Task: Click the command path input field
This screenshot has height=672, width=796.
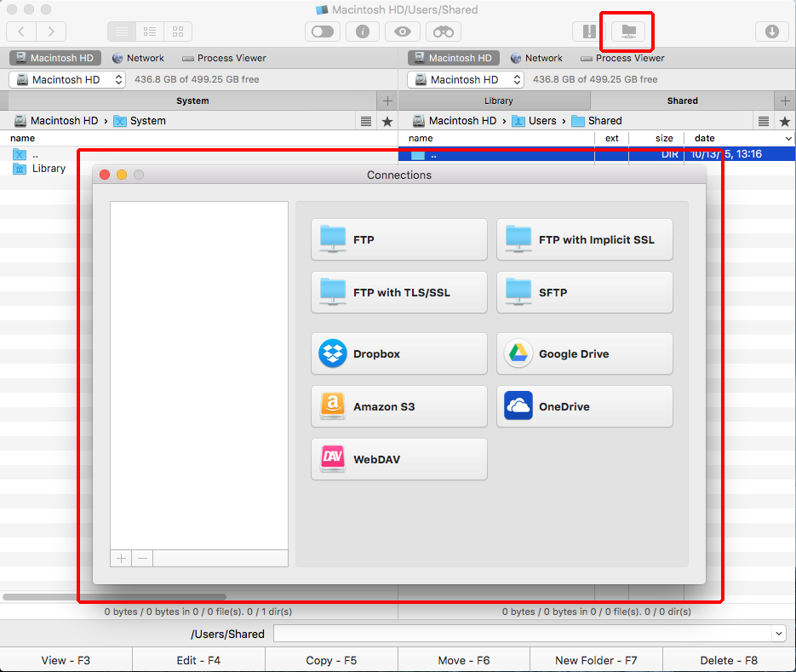Action: [523, 634]
